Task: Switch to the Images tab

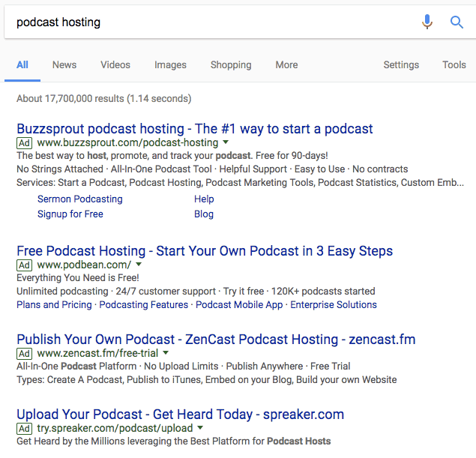Action: (x=170, y=65)
